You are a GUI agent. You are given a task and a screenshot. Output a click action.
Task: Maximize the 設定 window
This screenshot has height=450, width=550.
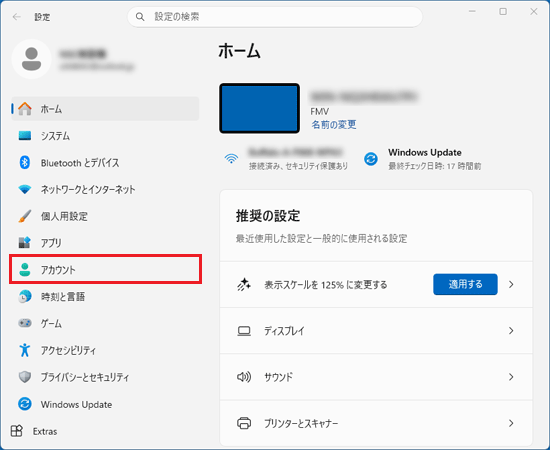tap(503, 12)
